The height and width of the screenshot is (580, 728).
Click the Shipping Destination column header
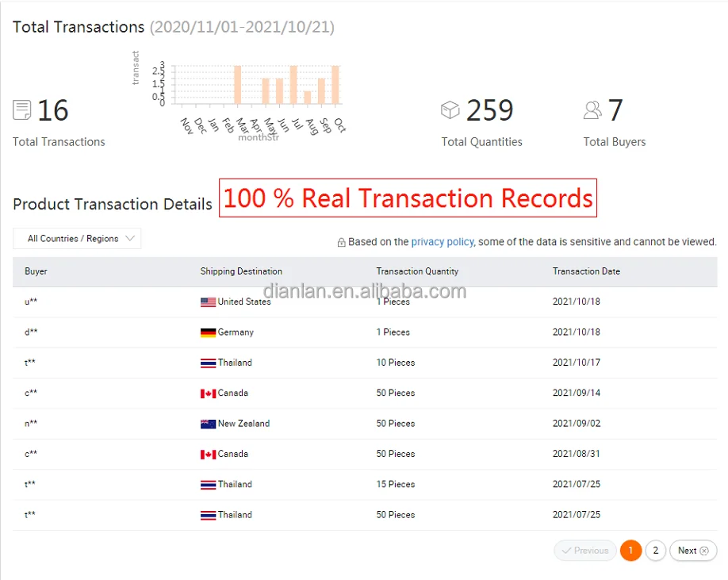[241, 271]
